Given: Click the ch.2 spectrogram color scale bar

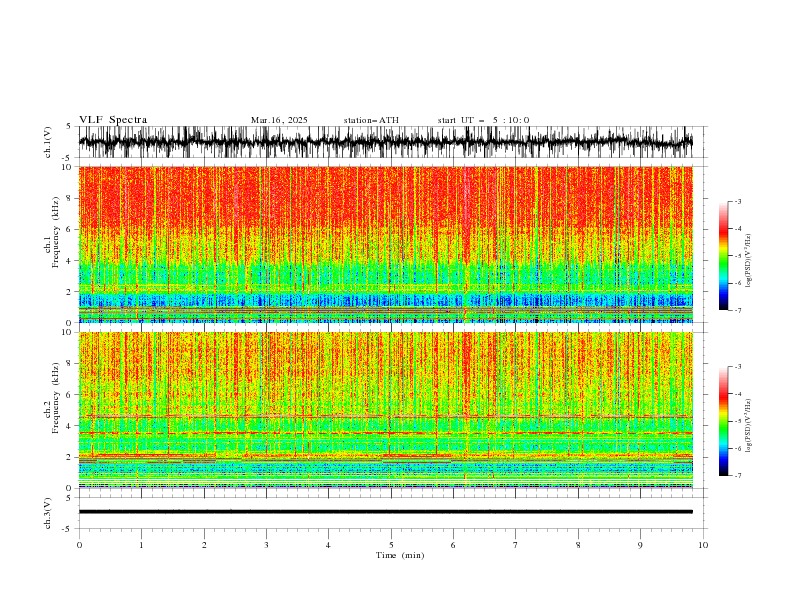Looking at the screenshot, I should [x=723, y=421].
